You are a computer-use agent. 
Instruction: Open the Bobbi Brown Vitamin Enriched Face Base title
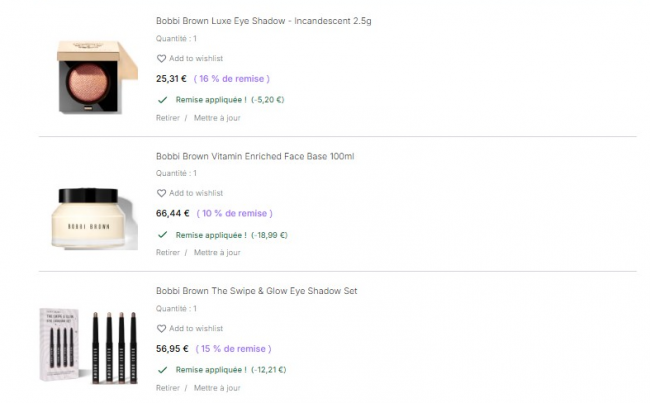click(255, 156)
